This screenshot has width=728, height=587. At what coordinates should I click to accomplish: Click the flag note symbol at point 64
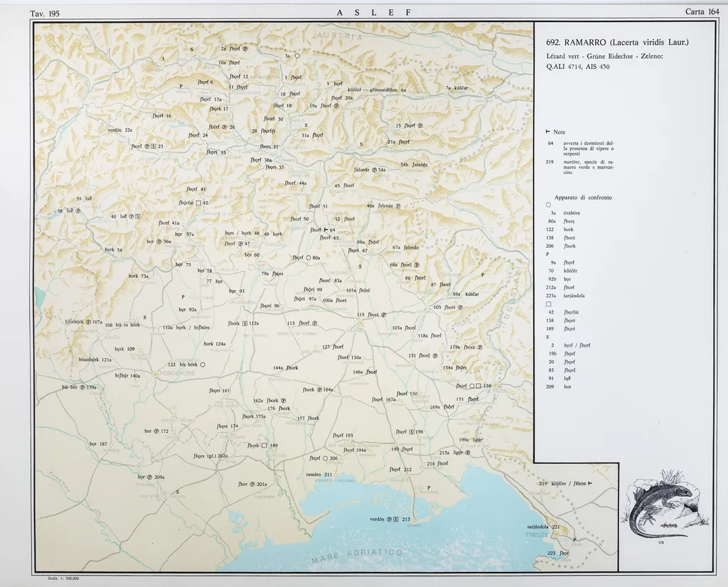pyautogui.click(x=326, y=230)
